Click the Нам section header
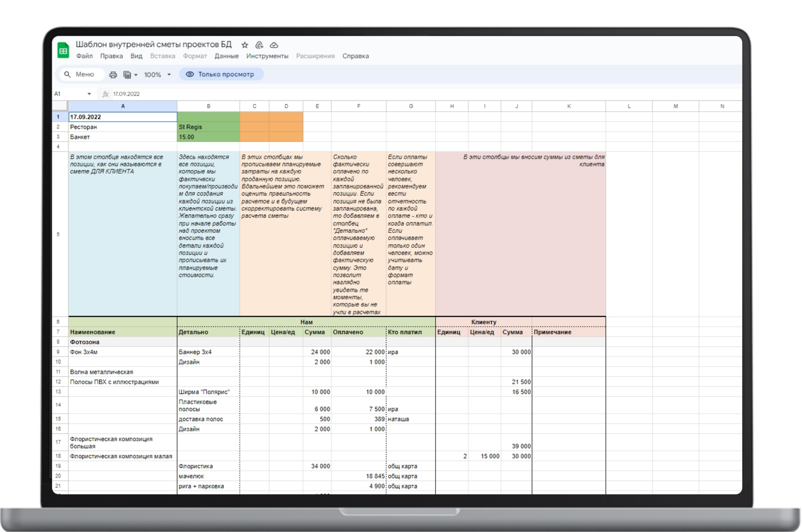This screenshot has width=802, height=532. tap(306, 322)
